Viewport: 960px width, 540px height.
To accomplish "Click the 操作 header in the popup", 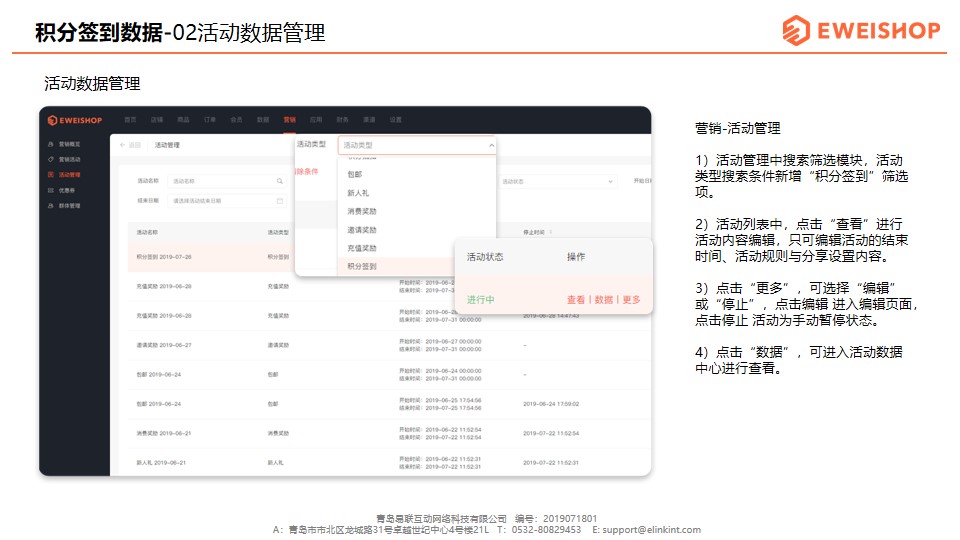I will pos(576,257).
